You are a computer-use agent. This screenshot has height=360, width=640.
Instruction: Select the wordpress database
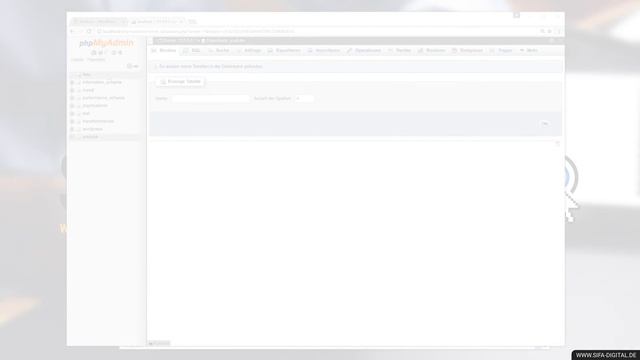click(x=93, y=129)
